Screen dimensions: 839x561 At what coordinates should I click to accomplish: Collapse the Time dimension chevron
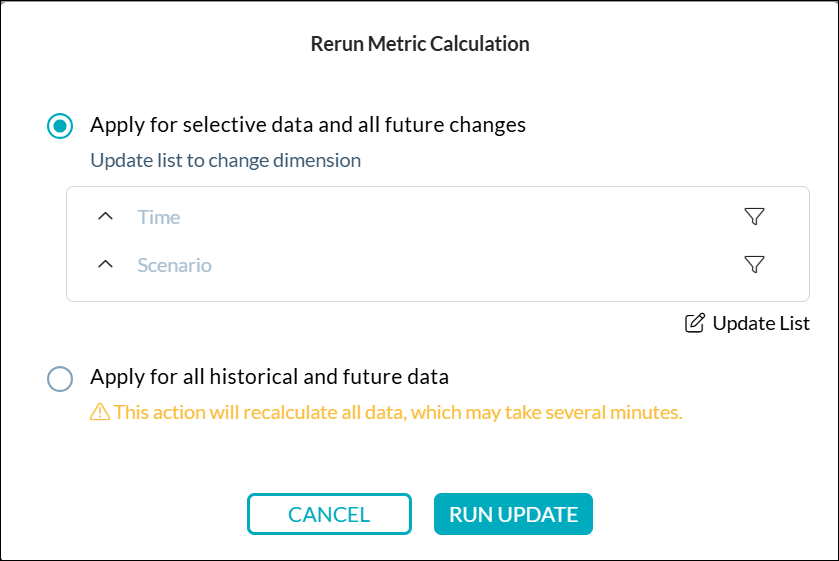106,217
